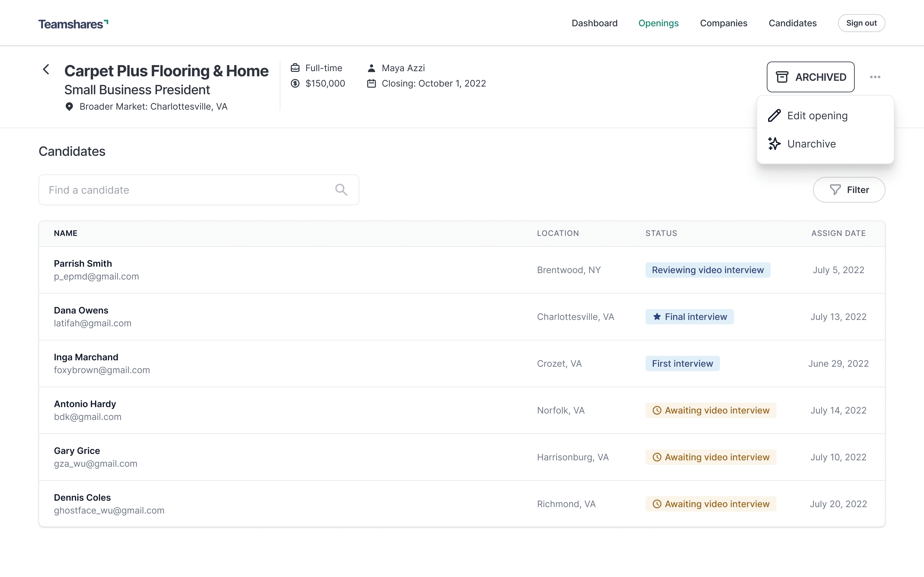Click the ARCHIVED status button

coord(810,77)
